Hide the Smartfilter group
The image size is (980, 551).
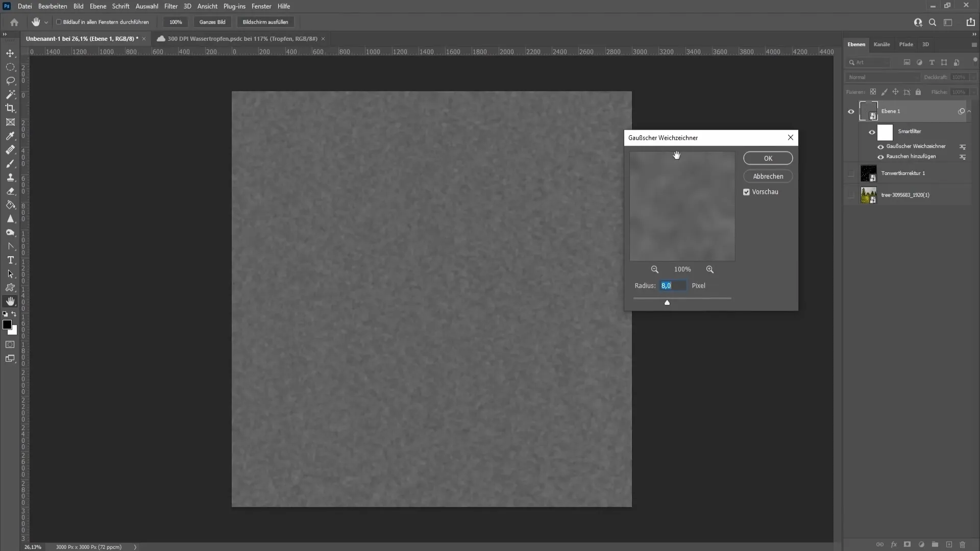tap(872, 132)
